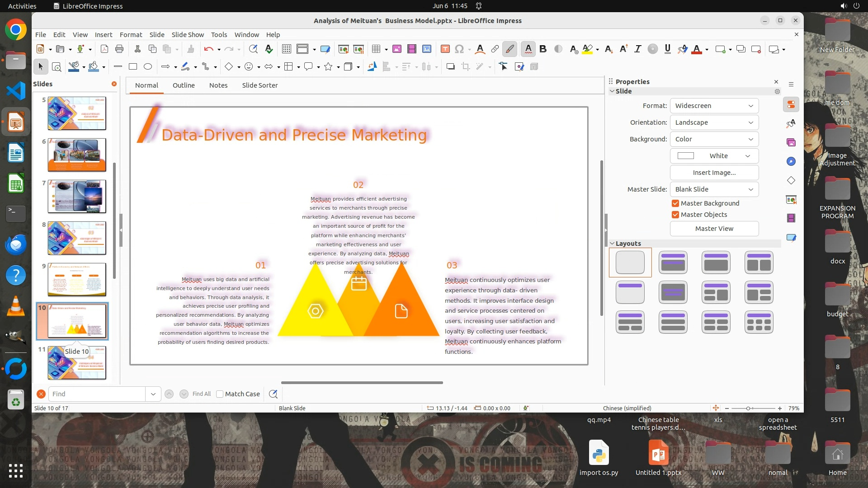
Task: Click the Underline formatting icon
Action: click(667, 49)
